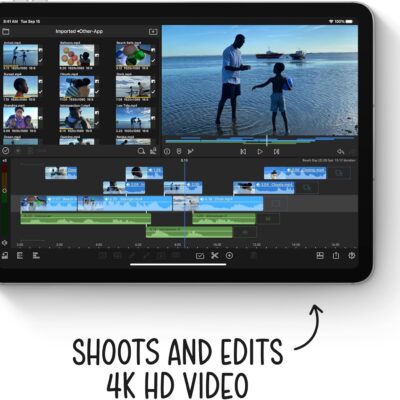Tap the checkmark beside the boy profile thumbnail

click(x=41, y=92)
